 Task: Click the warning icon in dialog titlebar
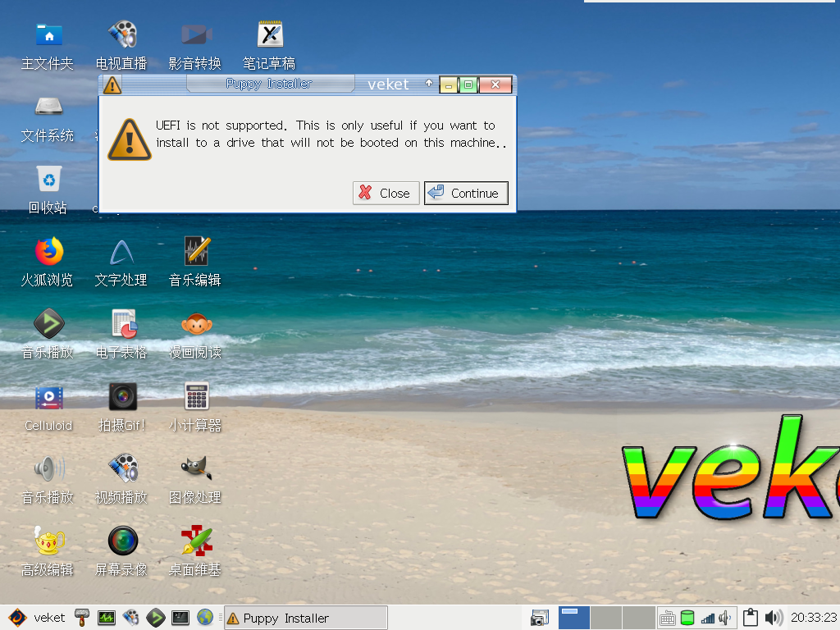tap(112, 84)
